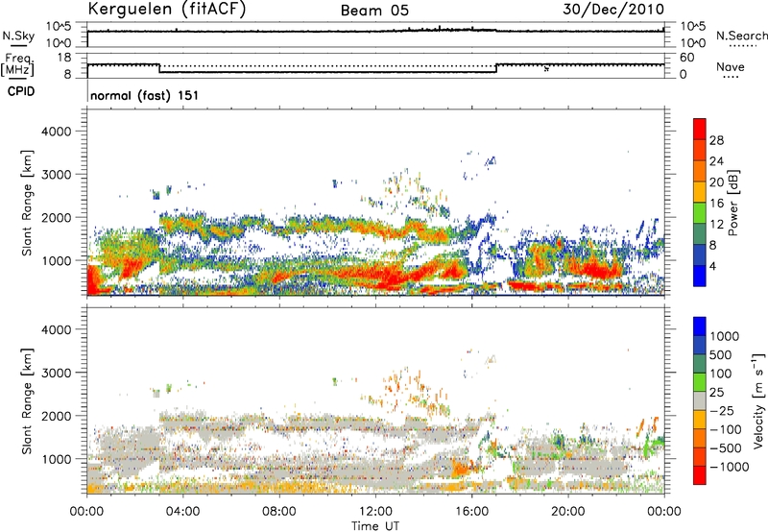
Task: Click the '1000' tick on the velocity panel axis
Action: click(x=56, y=459)
